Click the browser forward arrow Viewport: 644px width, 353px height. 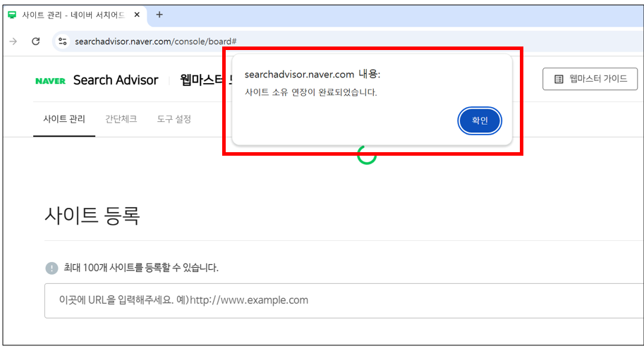coord(13,42)
